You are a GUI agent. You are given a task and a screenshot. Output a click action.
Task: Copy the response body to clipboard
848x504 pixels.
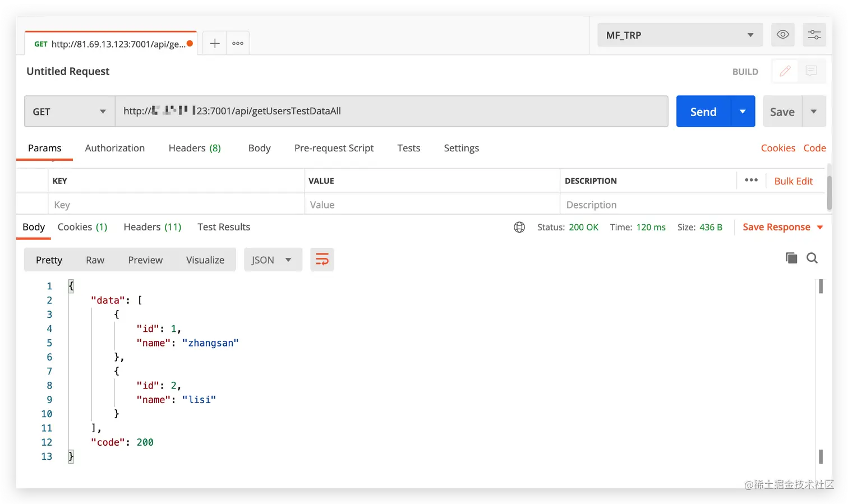[791, 258]
